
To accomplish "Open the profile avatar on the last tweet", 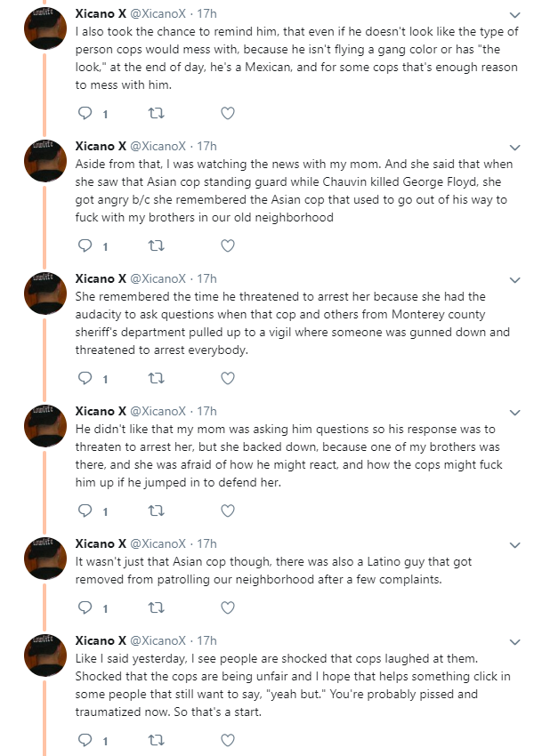I will [45, 655].
